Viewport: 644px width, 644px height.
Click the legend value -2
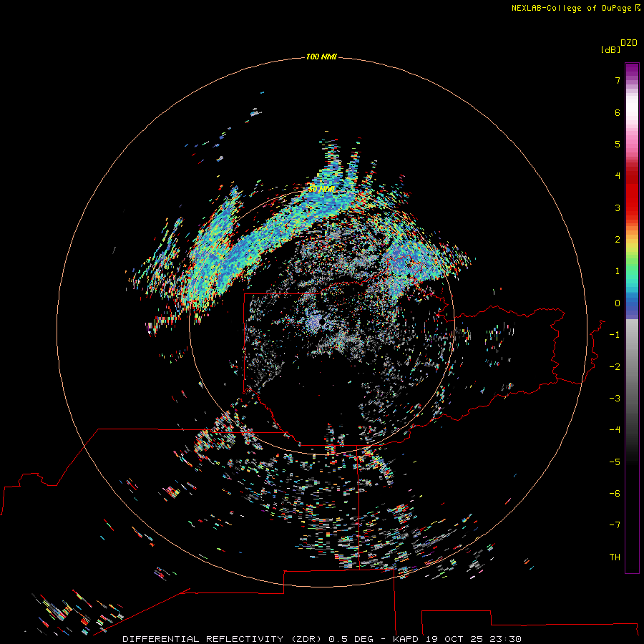615,367
